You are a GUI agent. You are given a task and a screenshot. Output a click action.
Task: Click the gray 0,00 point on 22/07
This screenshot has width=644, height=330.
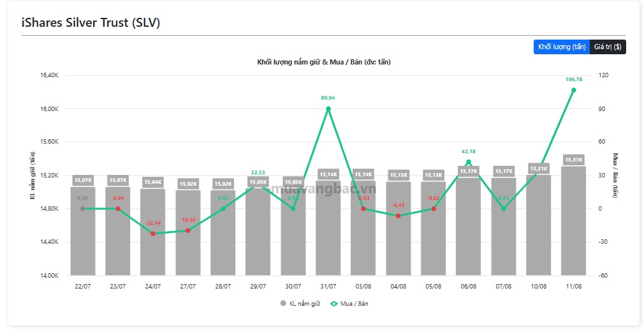82,209
